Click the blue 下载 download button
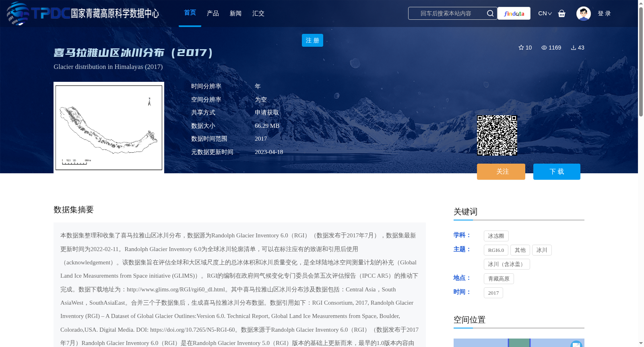Image resolution: width=644 pixels, height=347 pixels. tap(557, 172)
